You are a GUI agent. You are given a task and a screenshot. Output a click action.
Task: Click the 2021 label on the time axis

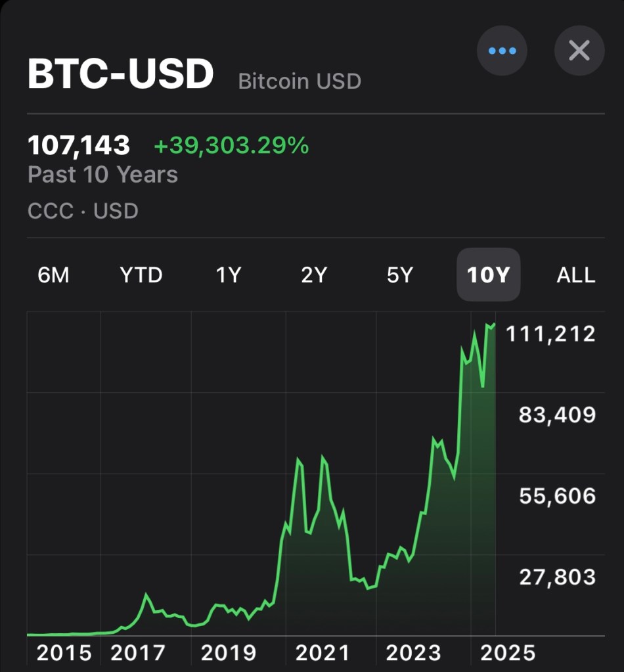[x=323, y=652]
